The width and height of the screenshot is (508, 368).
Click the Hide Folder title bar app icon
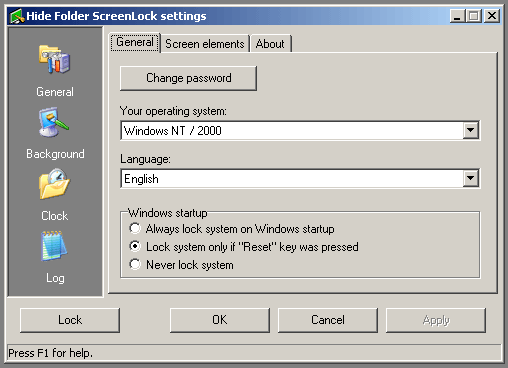[x=17, y=16]
